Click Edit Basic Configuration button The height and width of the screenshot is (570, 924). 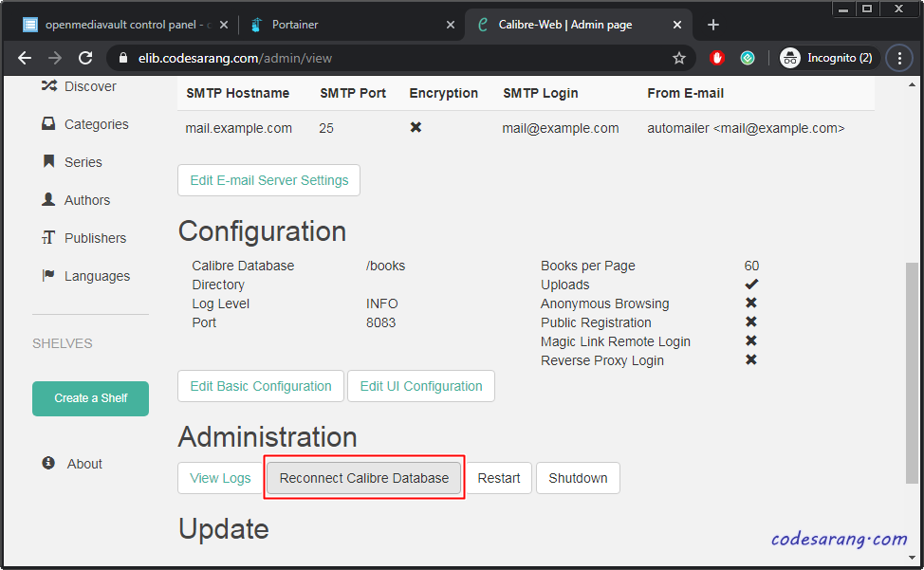(261, 386)
